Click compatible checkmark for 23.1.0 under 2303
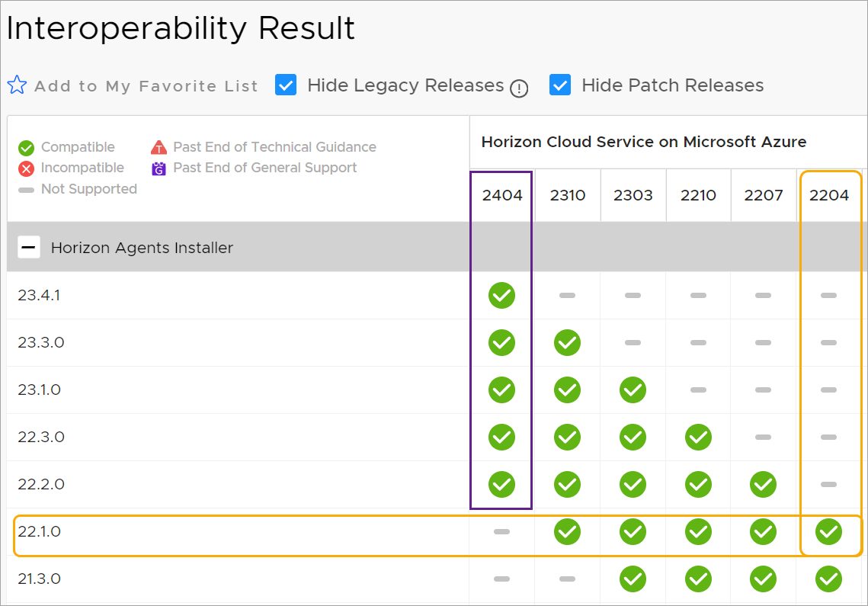868x606 pixels. pyautogui.click(x=633, y=390)
